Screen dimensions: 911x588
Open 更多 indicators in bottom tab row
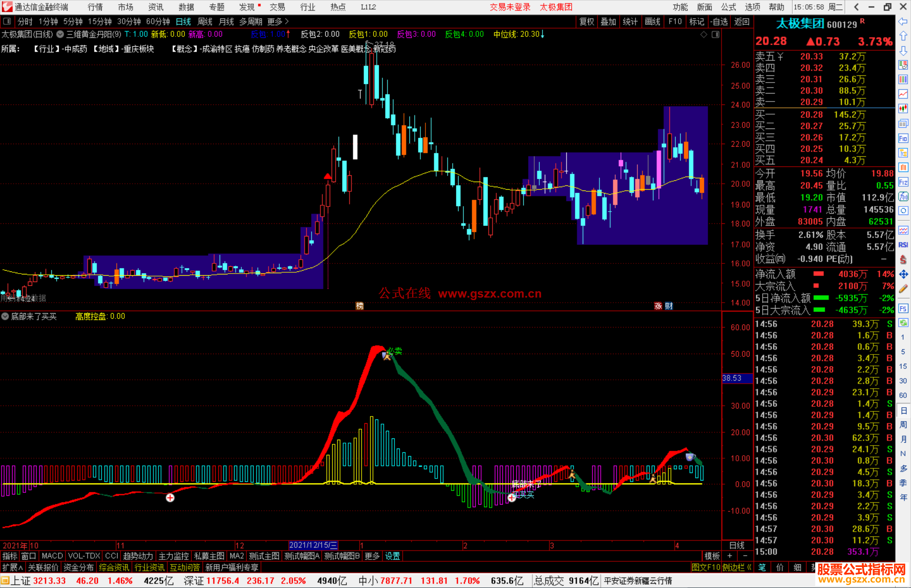coord(372,556)
